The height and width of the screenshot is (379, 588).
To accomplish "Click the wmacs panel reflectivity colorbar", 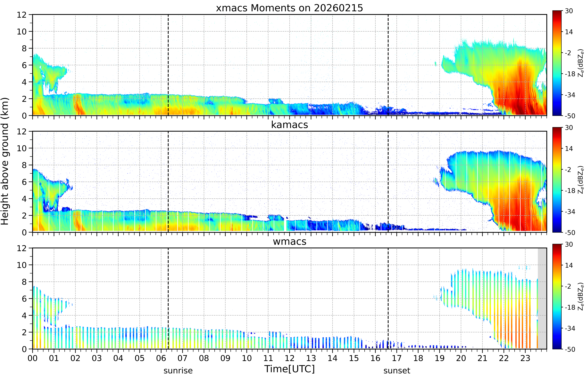I will tap(557, 297).
